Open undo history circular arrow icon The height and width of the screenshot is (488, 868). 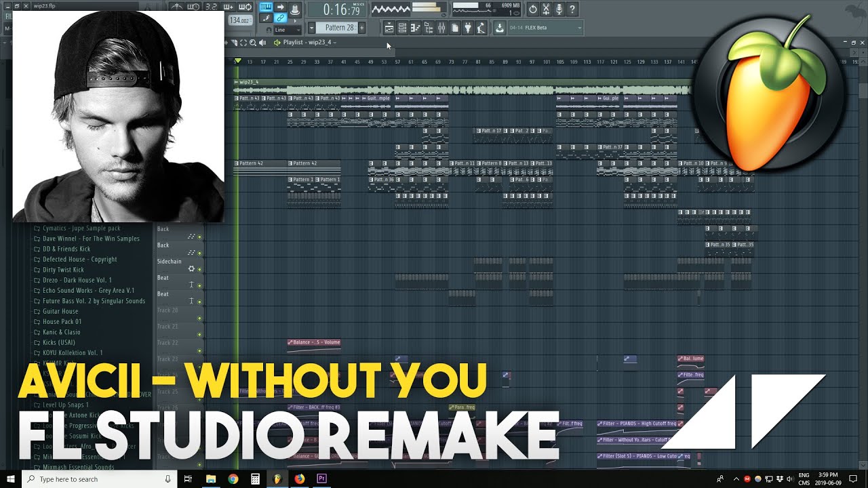click(533, 9)
